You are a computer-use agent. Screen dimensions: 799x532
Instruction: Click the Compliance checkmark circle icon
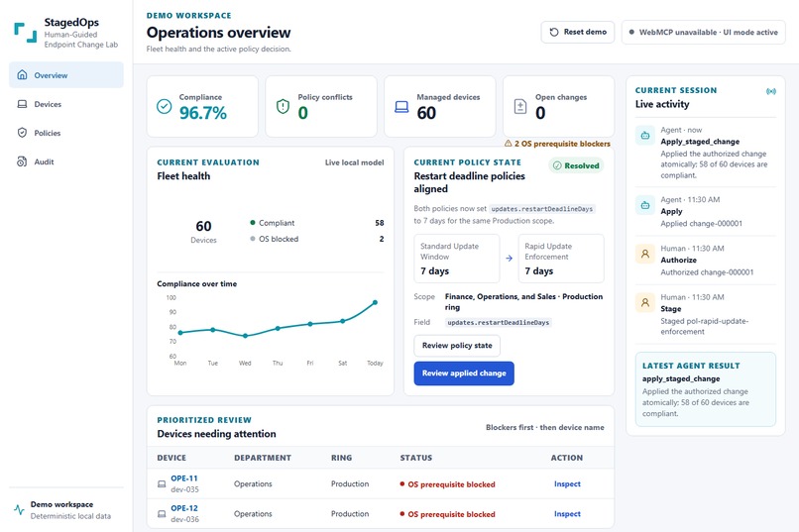165,106
